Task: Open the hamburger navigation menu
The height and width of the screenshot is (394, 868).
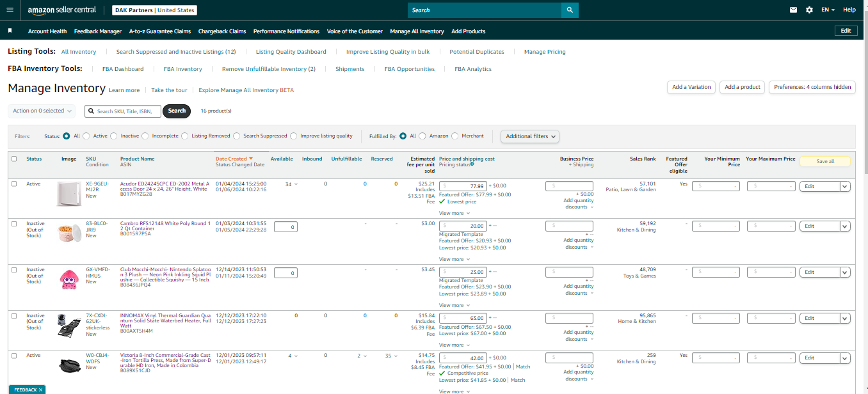Action: pyautogui.click(x=10, y=10)
